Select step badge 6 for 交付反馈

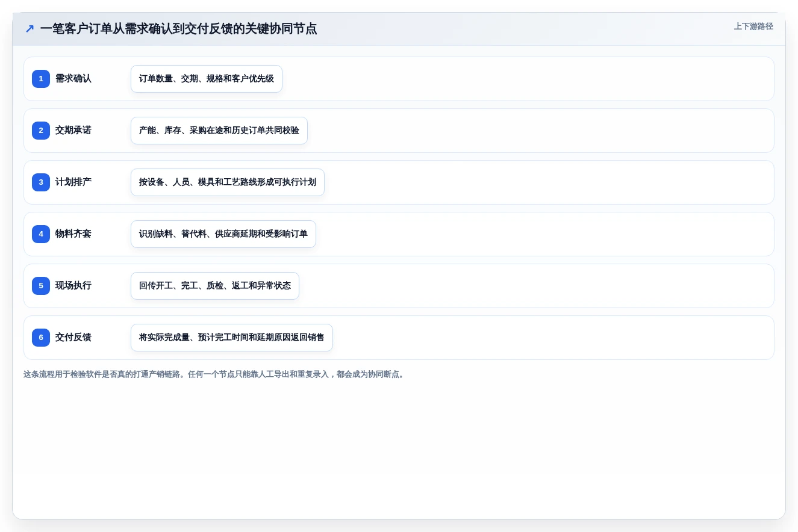point(41,338)
